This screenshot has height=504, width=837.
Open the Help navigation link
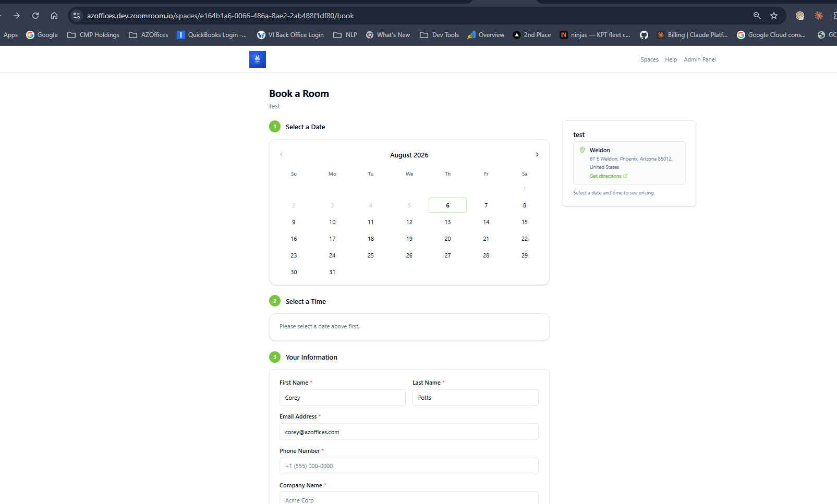tap(671, 59)
